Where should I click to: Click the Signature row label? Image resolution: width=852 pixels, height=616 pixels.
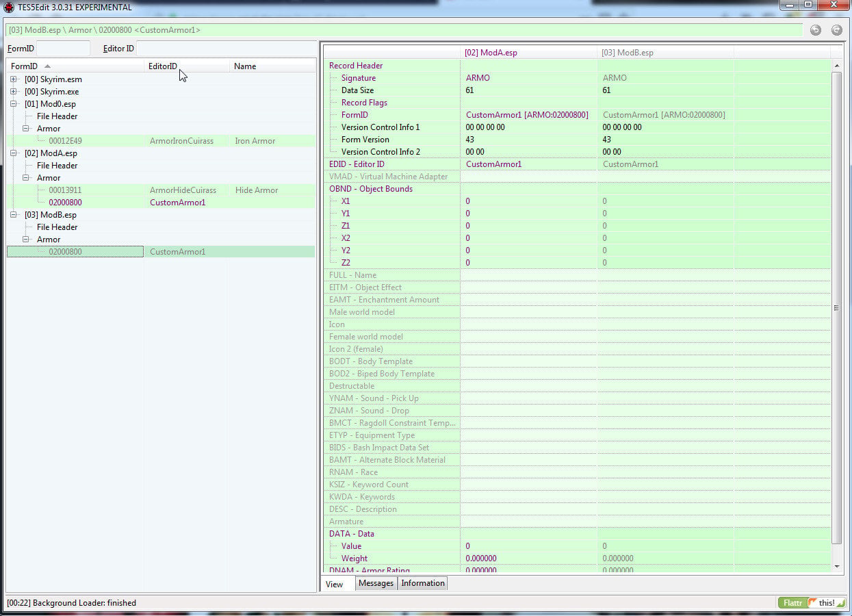coord(358,78)
